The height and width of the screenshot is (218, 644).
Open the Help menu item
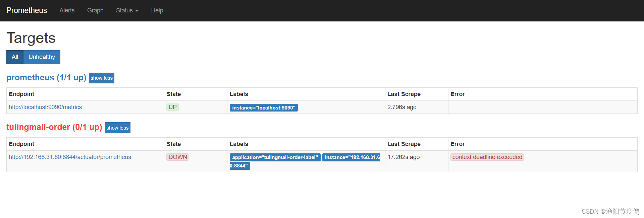(x=157, y=10)
